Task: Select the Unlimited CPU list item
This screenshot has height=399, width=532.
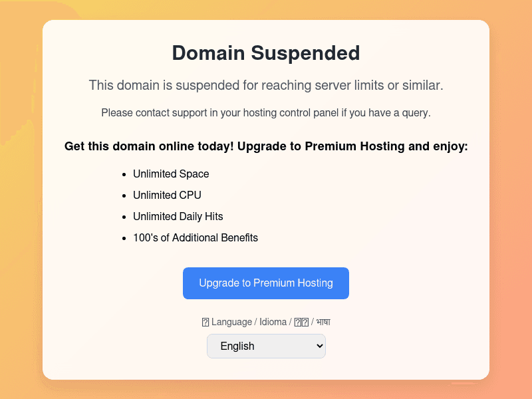Action: pyautogui.click(x=167, y=196)
